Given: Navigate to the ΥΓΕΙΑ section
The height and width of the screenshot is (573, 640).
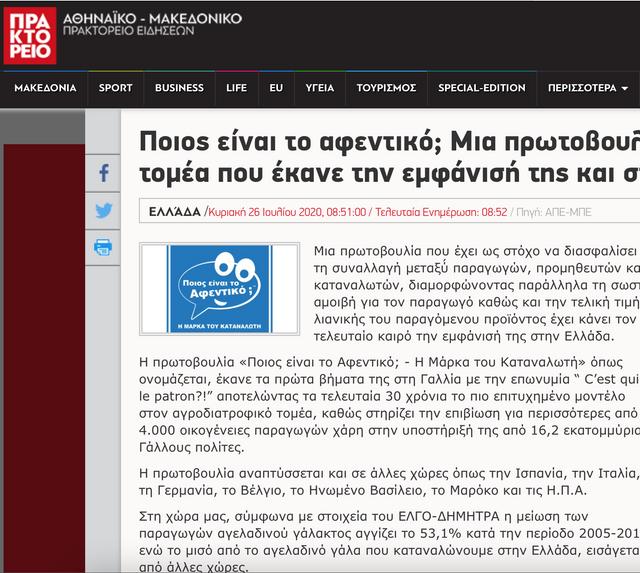Looking at the screenshot, I should pos(320,88).
